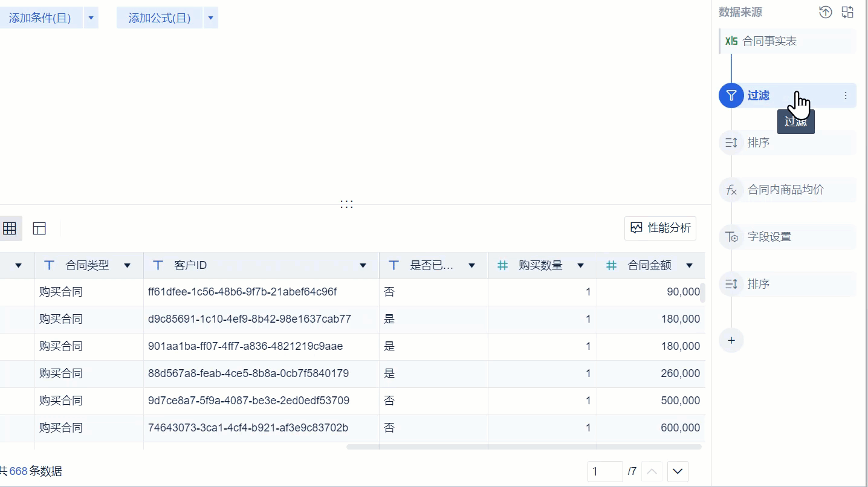Open the 合同类型 column header dropdown
The image size is (868, 487).
pyautogui.click(x=127, y=266)
